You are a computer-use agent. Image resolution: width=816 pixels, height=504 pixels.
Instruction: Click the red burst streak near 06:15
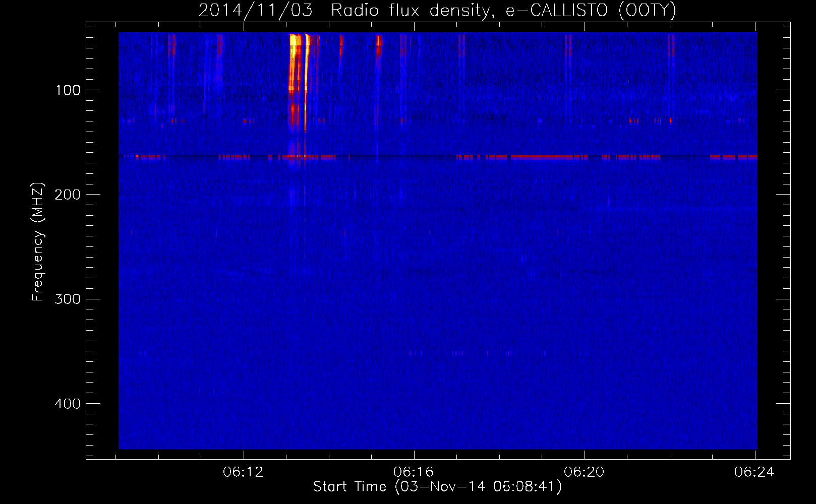coord(378,46)
